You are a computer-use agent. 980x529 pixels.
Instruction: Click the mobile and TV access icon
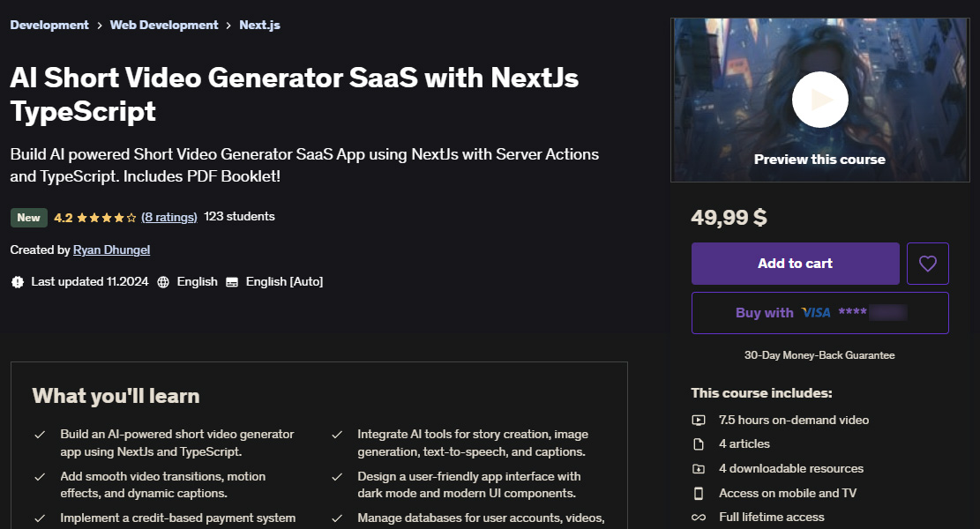(x=698, y=493)
